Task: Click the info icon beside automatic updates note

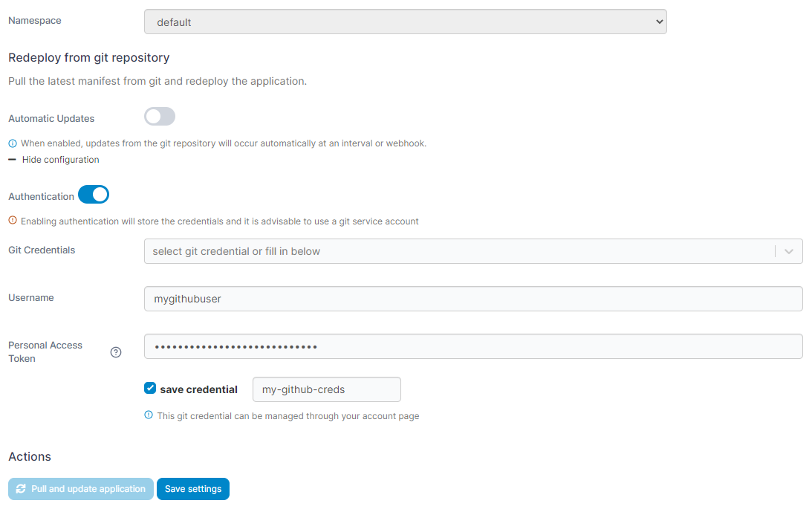Action: [x=12, y=143]
